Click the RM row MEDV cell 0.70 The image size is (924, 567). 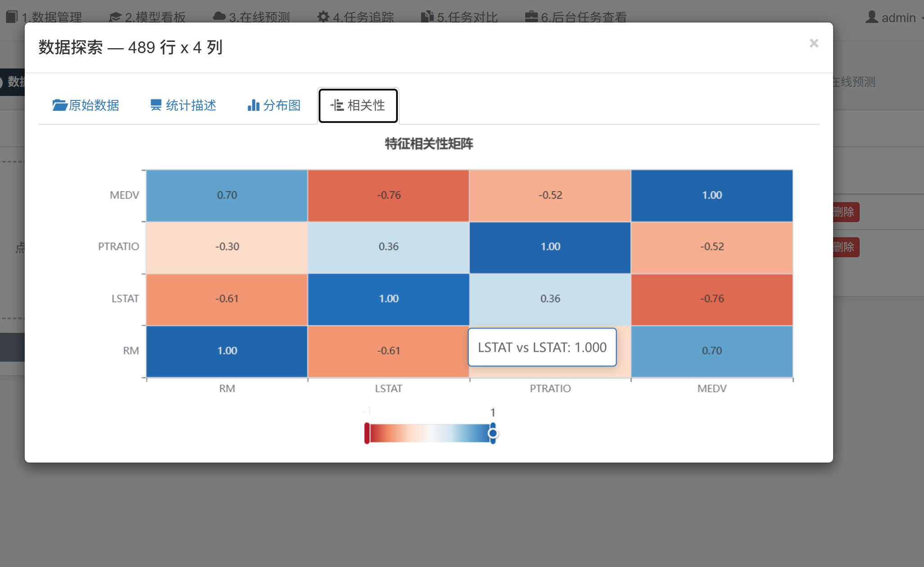tap(712, 351)
